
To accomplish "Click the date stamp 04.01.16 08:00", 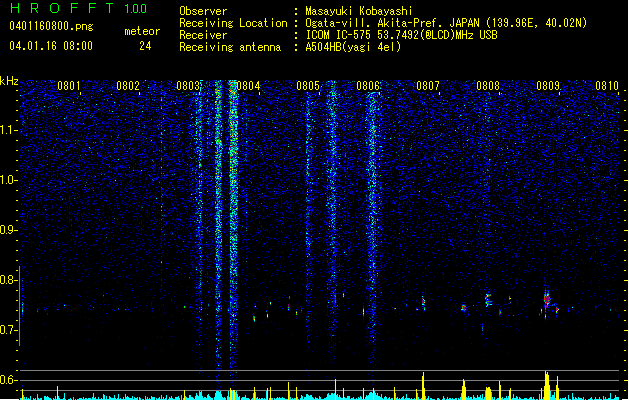I will point(51,46).
